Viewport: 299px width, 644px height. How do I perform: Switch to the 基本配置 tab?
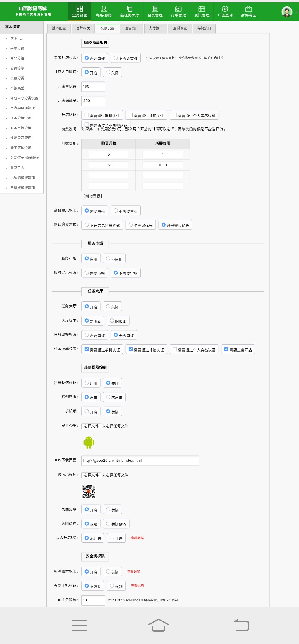[59, 28]
